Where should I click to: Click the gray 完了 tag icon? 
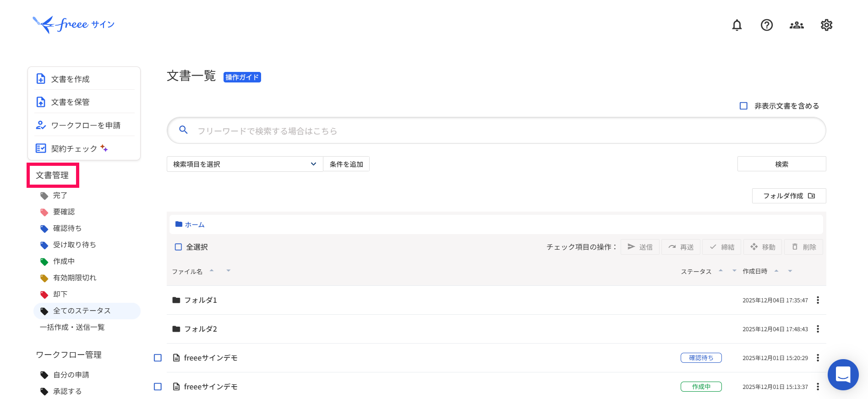[44, 196]
